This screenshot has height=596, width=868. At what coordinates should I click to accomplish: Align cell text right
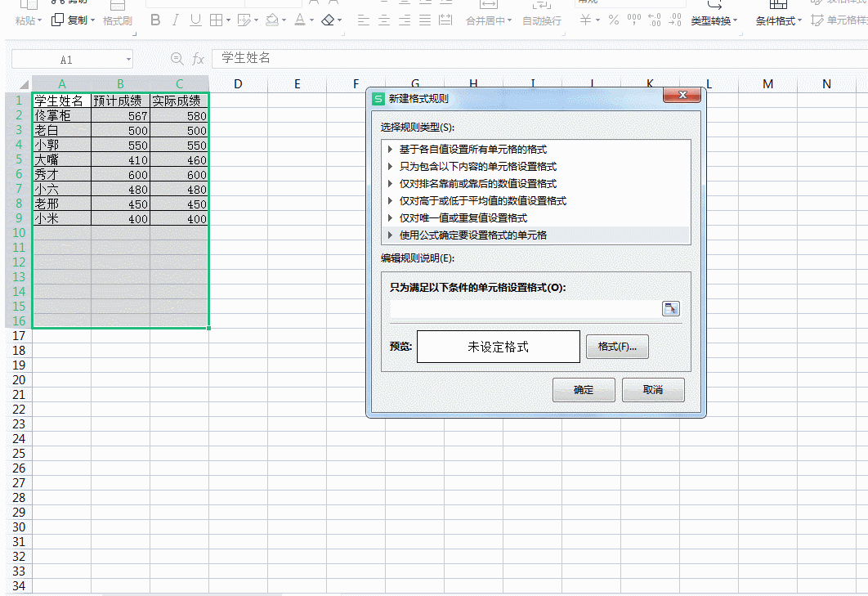pyautogui.click(x=405, y=20)
